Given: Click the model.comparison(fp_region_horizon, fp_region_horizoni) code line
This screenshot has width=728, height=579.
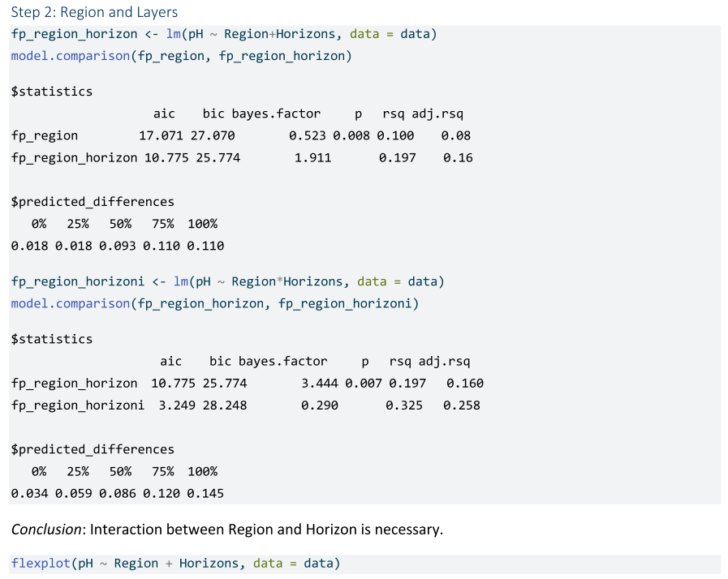Looking at the screenshot, I should 214,303.
